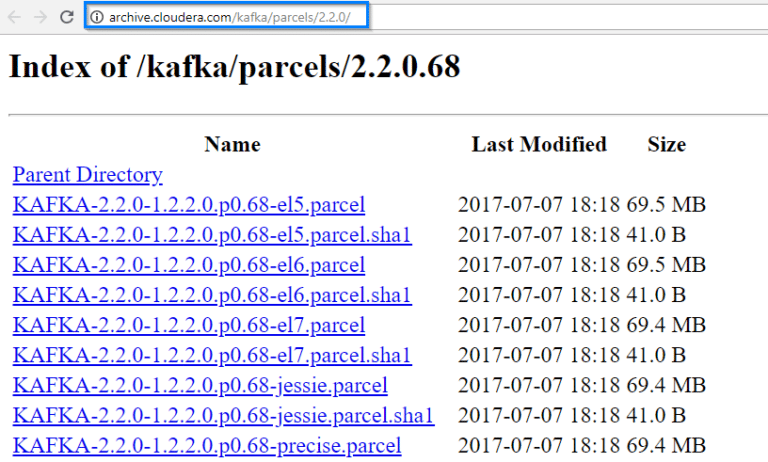
Task: Open the jessie.parcel.sha1 checksum link
Action: [223, 415]
